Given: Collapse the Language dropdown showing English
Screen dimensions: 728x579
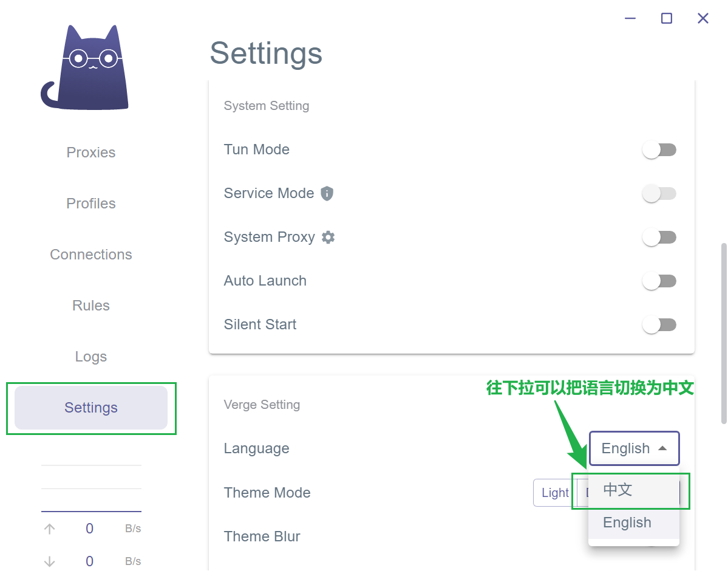Looking at the screenshot, I should click(634, 448).
